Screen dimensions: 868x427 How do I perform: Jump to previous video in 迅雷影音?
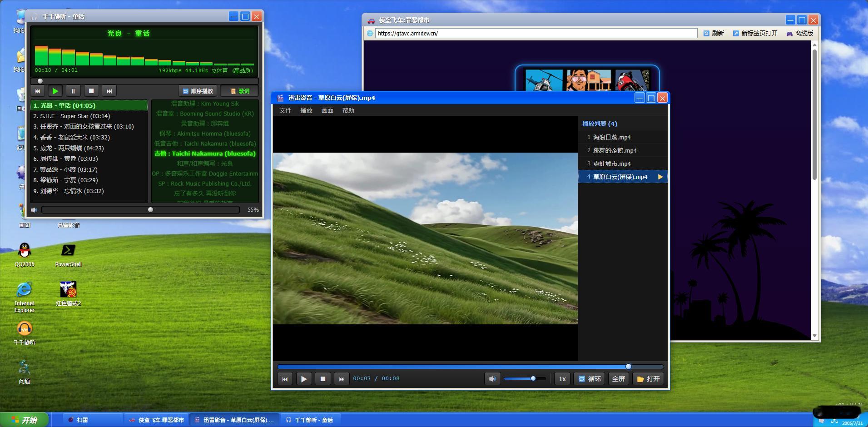tap(285, 379)
